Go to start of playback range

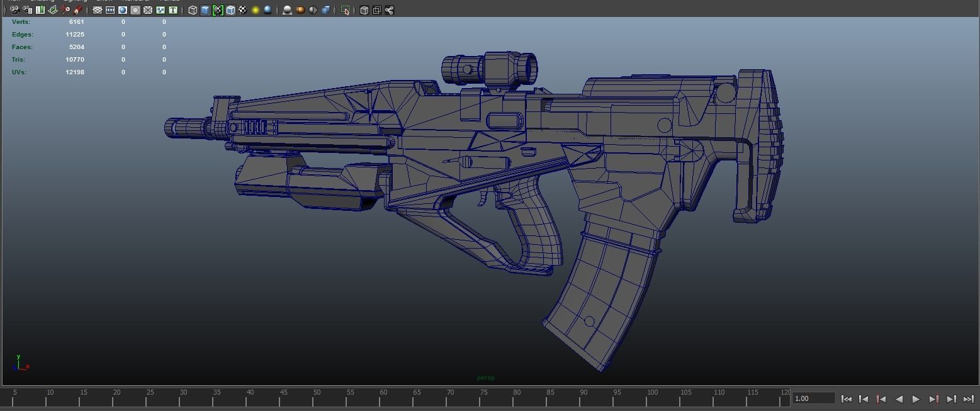[x=847, y=399]
